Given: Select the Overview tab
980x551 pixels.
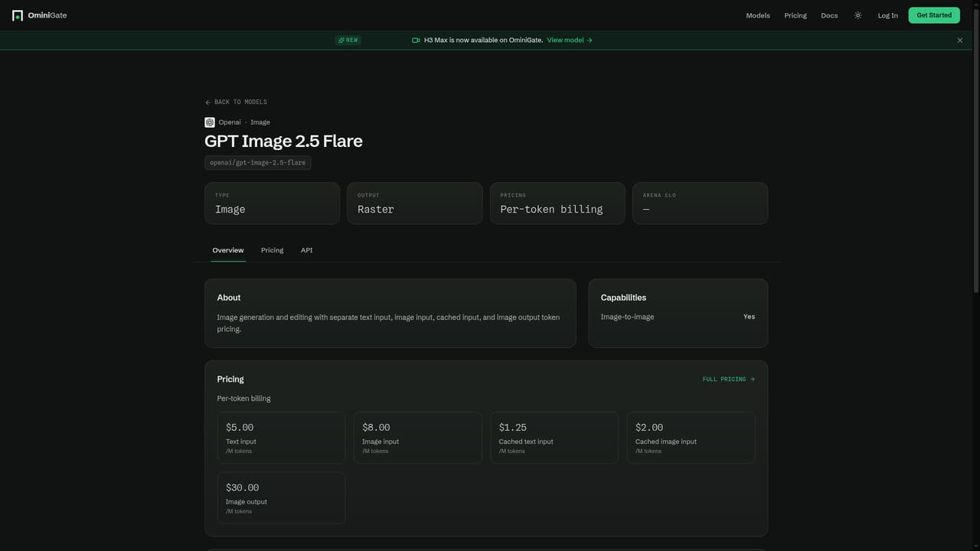Looking at the screenshot, I should click(x=228, y=250).
